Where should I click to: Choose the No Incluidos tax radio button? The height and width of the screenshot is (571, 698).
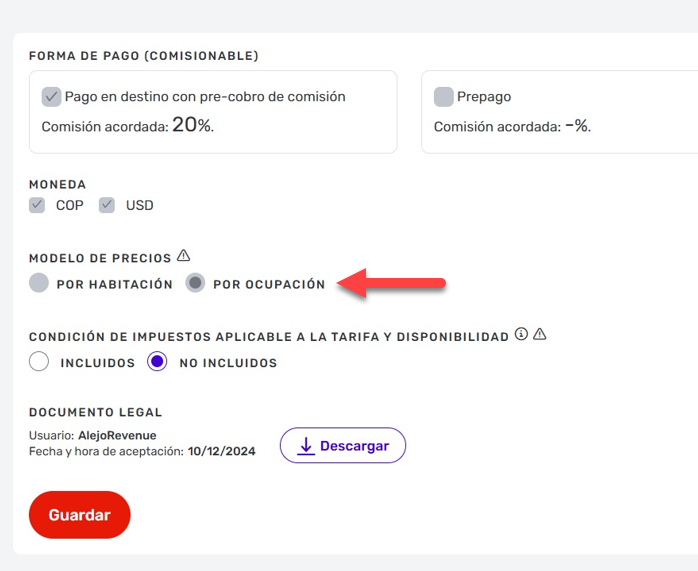(x=157, y=361)
